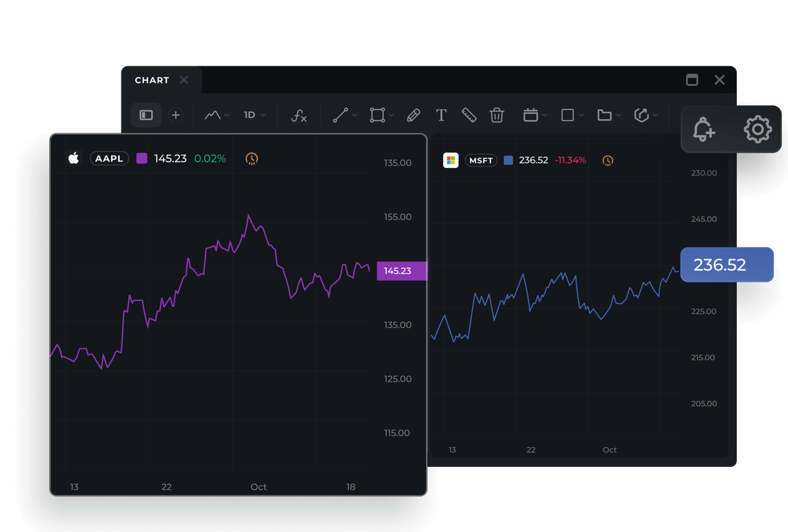The image size is (788, 532).
Task: Open the 1D timeframe dropdown
Action: click(255, 115)
